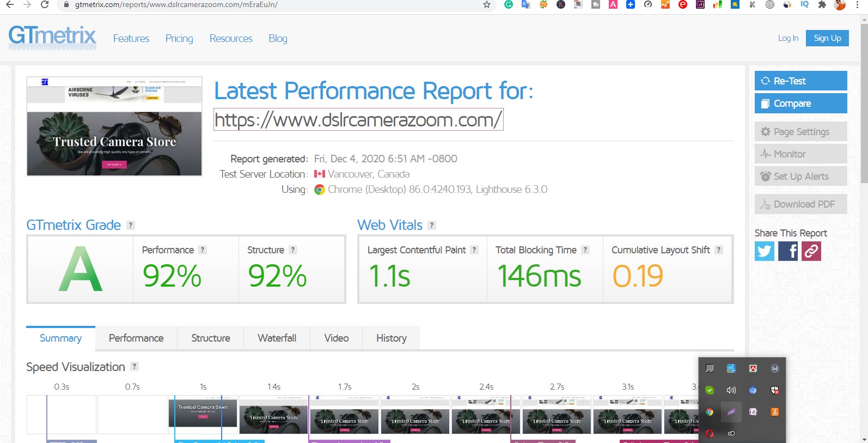Bookmark this page with the star icon
This screenshot has height=443, width=868.
coord(487,5)
